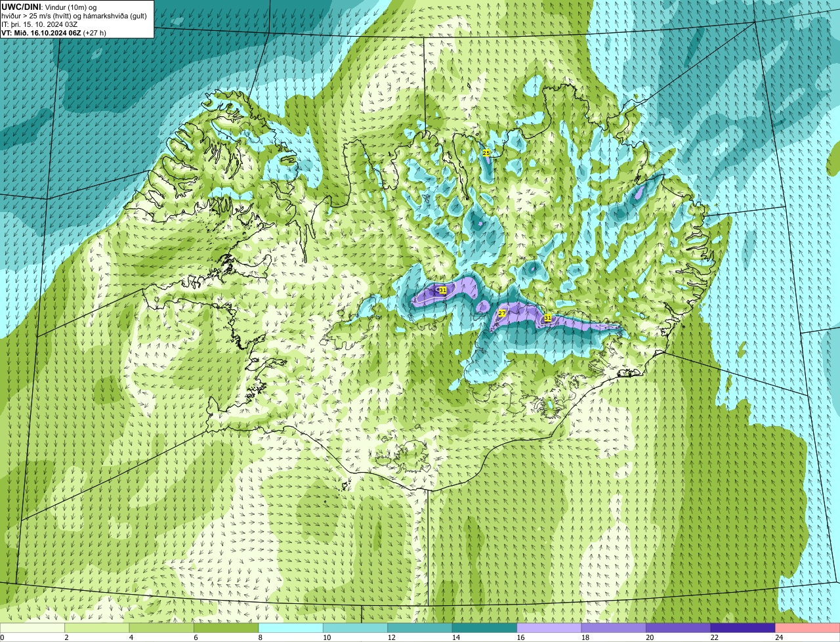840x642 pixels.
Task: Click the legend tick label 10
Action: point(326,637)
